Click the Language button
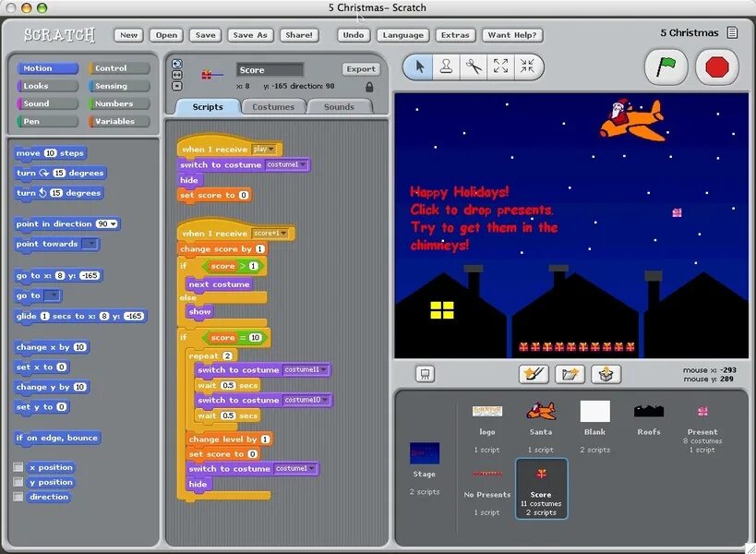The height and width of the screenshot is (554, 756). (x=403, y=35)
